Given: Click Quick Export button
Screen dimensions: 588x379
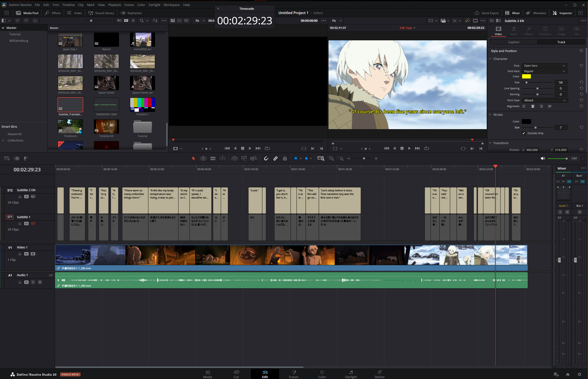Looking at the screenshot, I should coord(486,13).
